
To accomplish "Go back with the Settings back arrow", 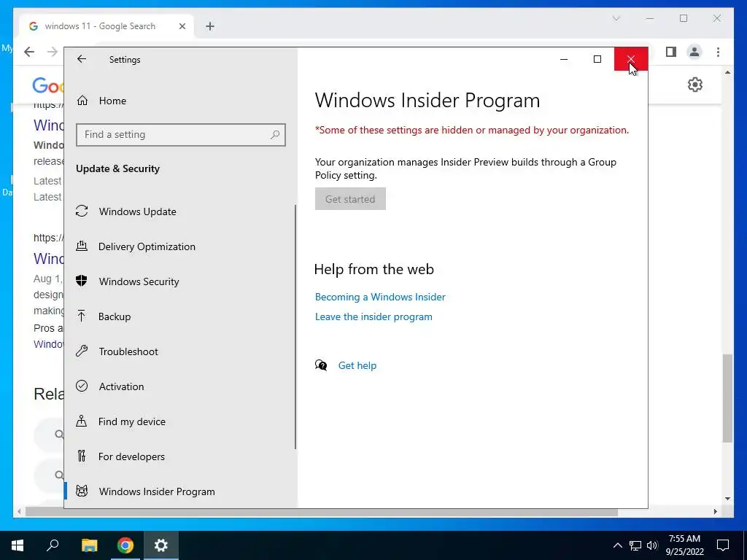I will click(x=82, y=59).
